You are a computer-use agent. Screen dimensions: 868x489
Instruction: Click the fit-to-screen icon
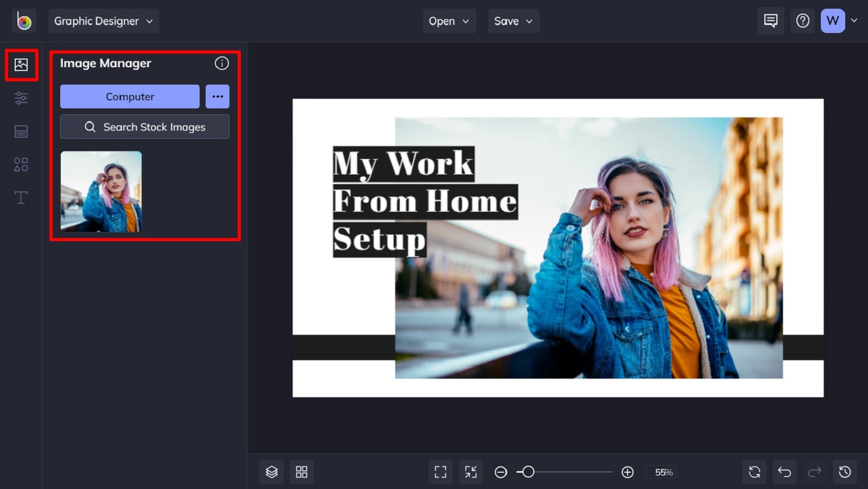(440, 472)
